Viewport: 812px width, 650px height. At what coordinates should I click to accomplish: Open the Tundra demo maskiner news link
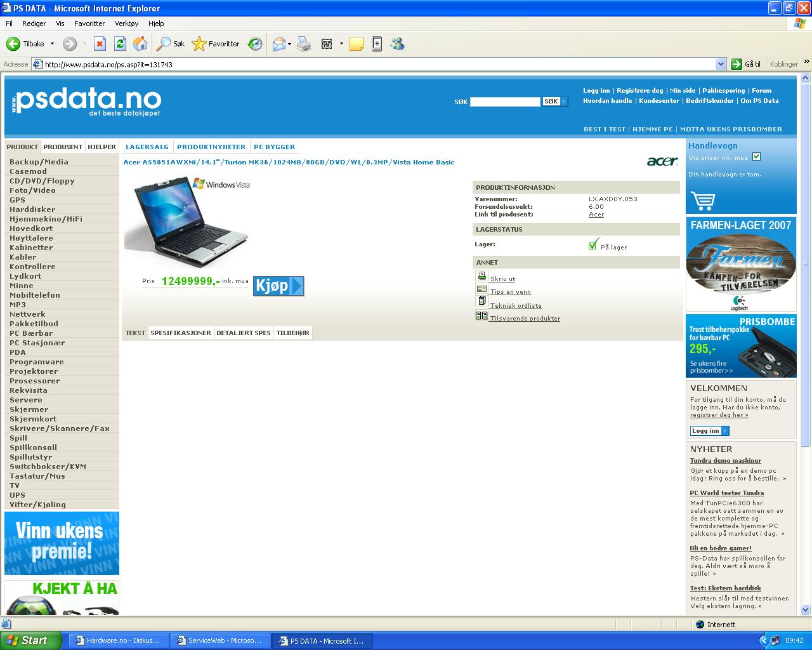coord(725,461)
